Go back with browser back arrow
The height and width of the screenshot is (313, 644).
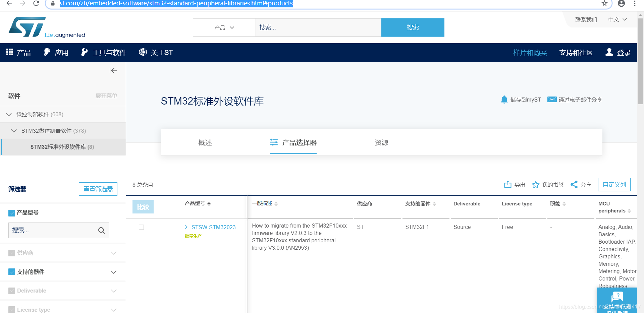click(9, 3)
